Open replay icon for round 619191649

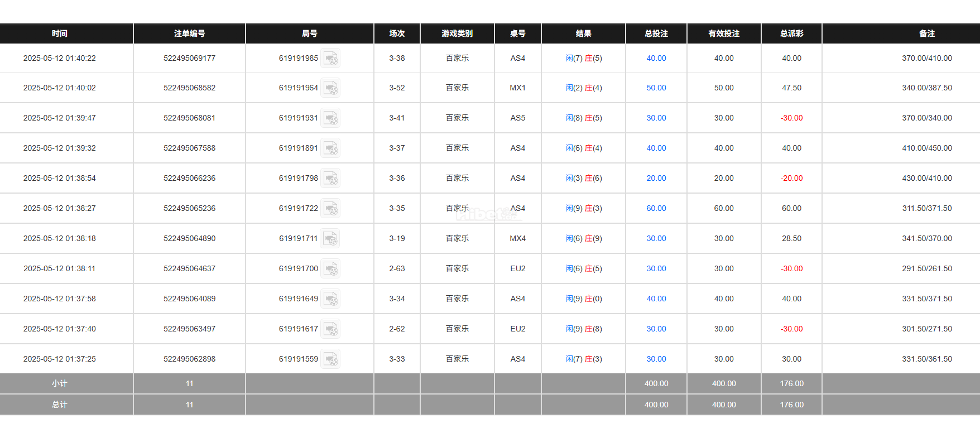(330, 299)
